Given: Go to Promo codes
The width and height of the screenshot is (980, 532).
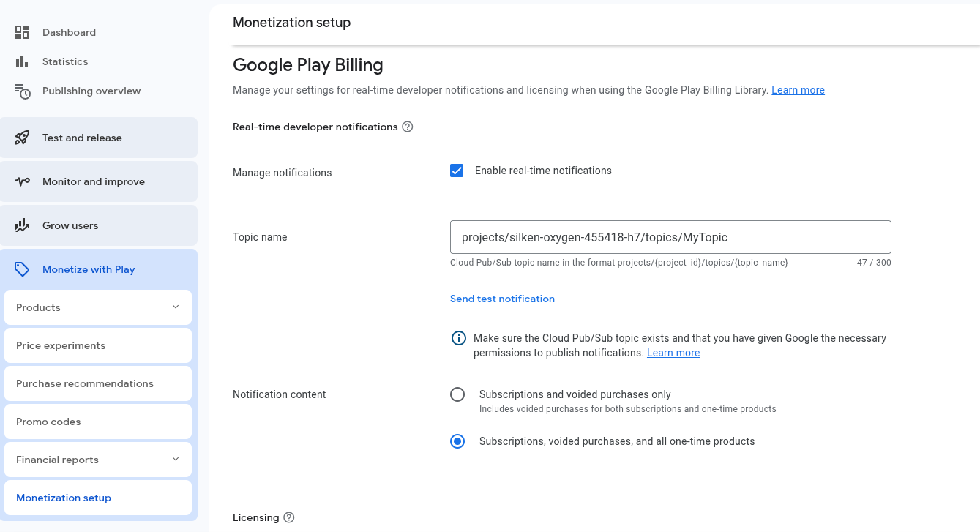Looking at the screenshot, I should click(48, 422).
